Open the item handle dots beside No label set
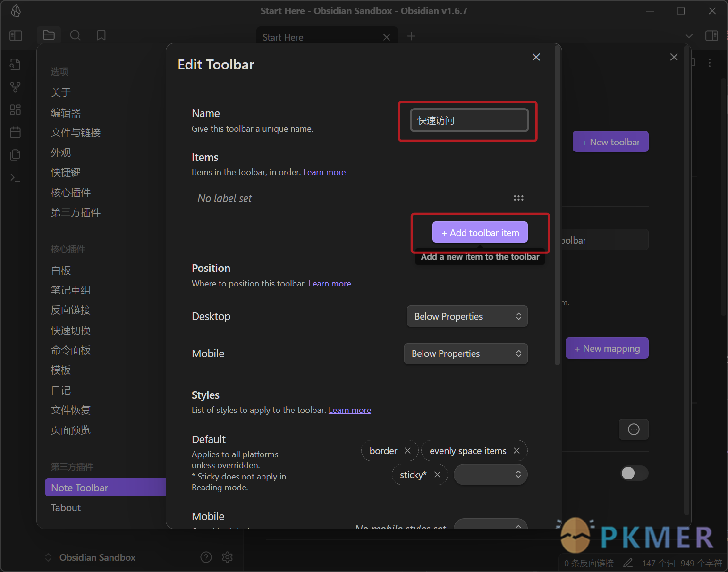Screen dimensions: 728x572 (518, 198)
